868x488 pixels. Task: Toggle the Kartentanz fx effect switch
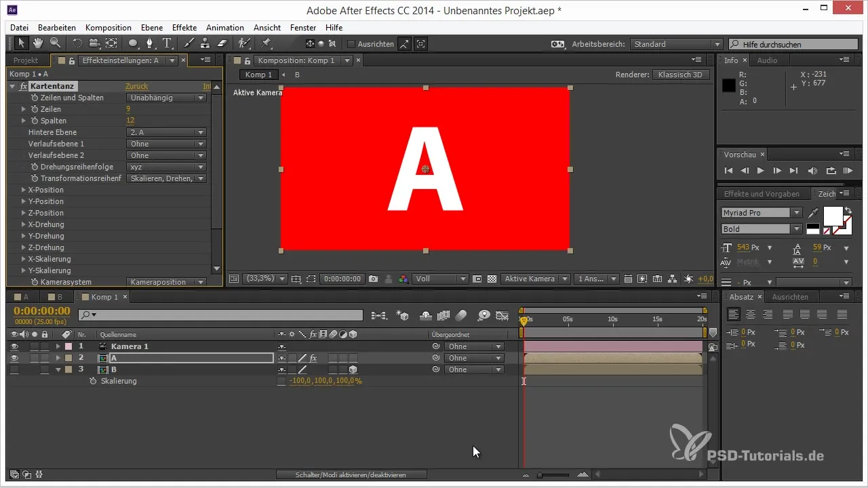click(23, 87)
